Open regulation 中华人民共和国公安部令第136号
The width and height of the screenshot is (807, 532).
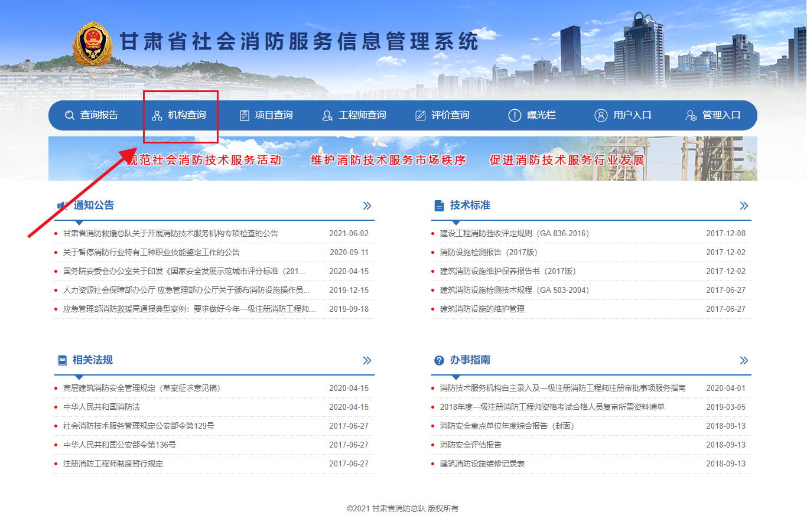[119, 445]
